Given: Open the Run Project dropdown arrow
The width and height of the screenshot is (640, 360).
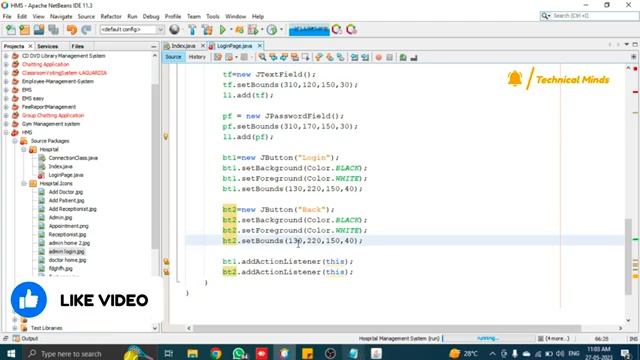Looking at the screenshot, I should (x=231, y=29).
